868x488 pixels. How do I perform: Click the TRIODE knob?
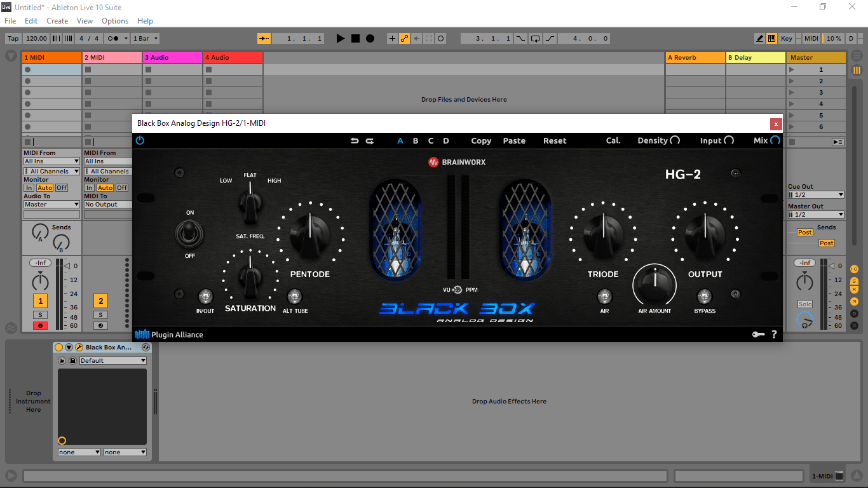click(x=603, y=235)
